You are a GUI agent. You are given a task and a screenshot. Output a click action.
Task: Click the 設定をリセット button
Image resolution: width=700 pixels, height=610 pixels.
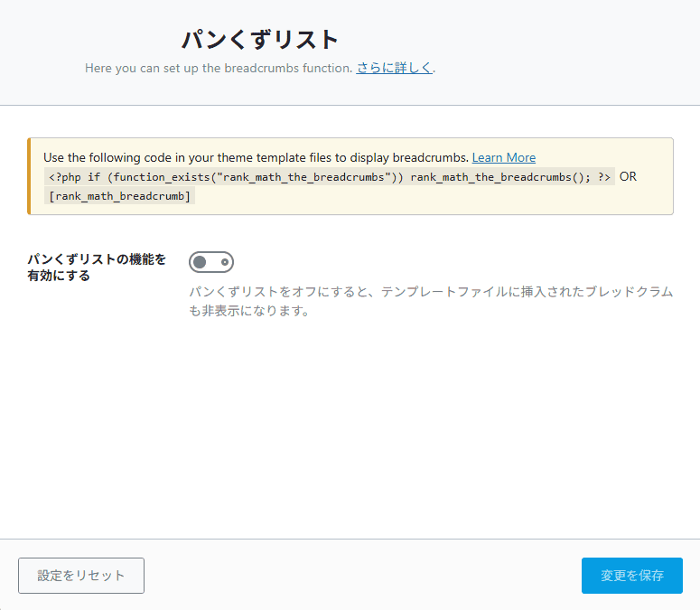click(x=81, y=575)
